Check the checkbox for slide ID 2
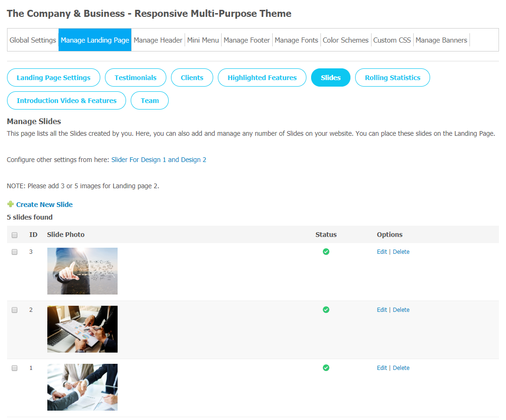The width and height of the screenshot is (506, 420). 15,310
